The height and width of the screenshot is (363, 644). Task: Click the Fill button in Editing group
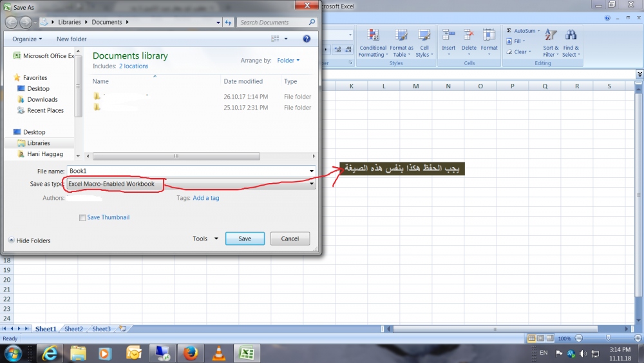click(x=516, y=41)
